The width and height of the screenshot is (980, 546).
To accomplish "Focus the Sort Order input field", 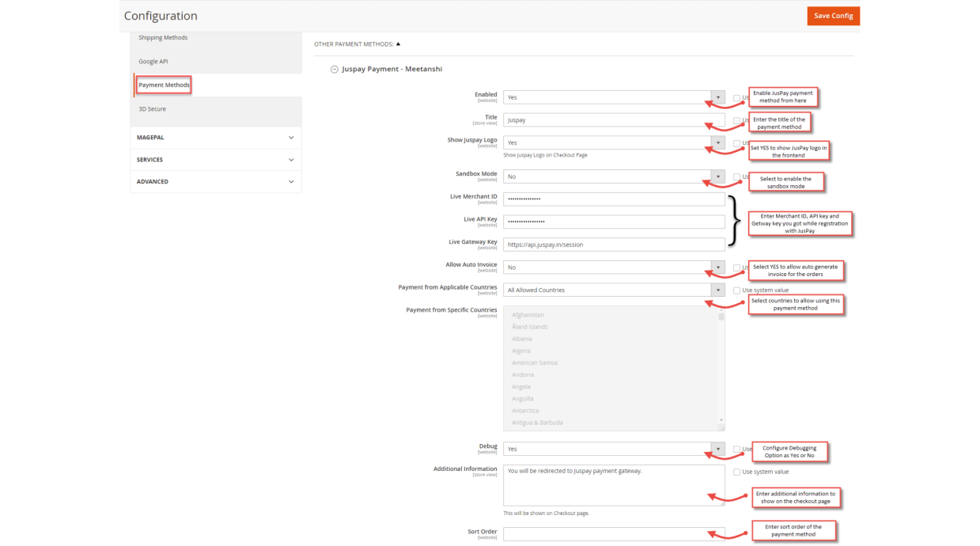I will pos(614,534).
